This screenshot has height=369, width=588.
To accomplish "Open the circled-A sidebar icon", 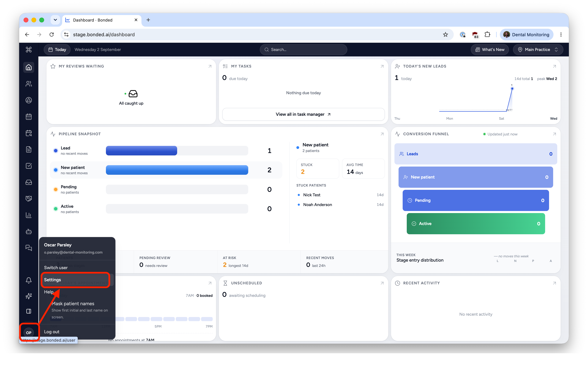I will [x=29, y=100].
